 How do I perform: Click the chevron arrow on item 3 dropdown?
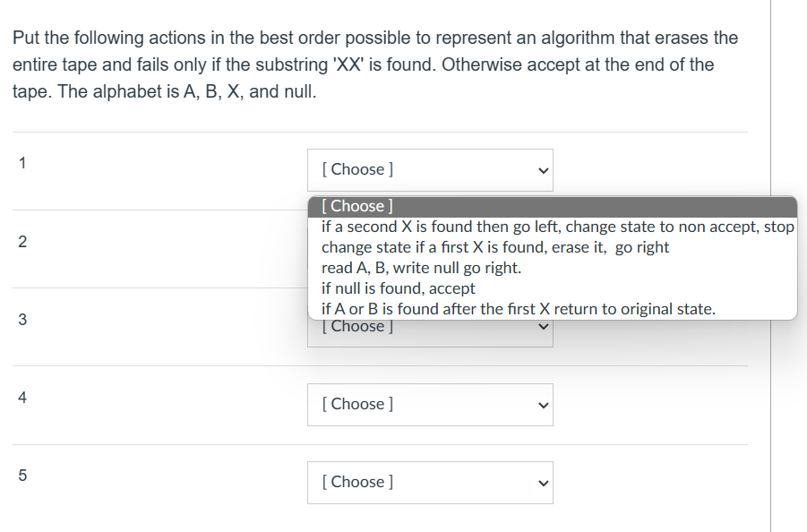(x=541, y=325)
